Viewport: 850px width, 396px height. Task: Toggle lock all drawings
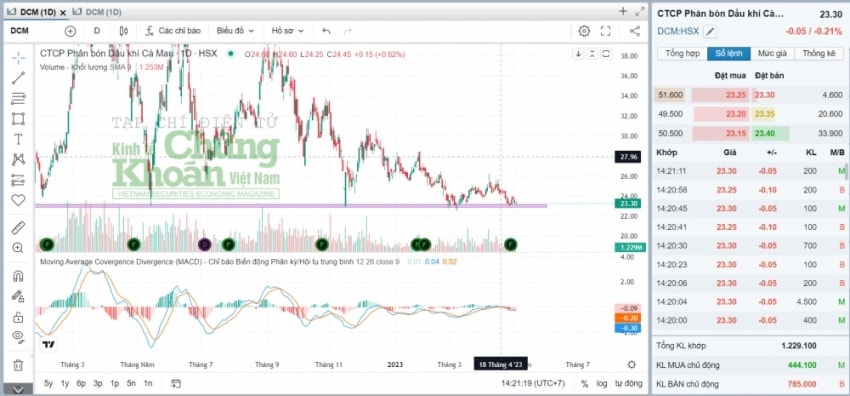tap(18, 317)
